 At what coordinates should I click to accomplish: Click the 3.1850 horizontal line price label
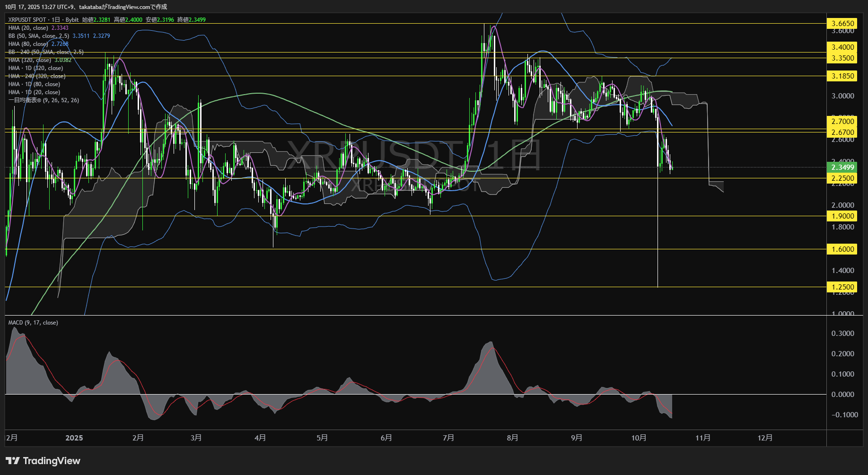tap(842, 76)
